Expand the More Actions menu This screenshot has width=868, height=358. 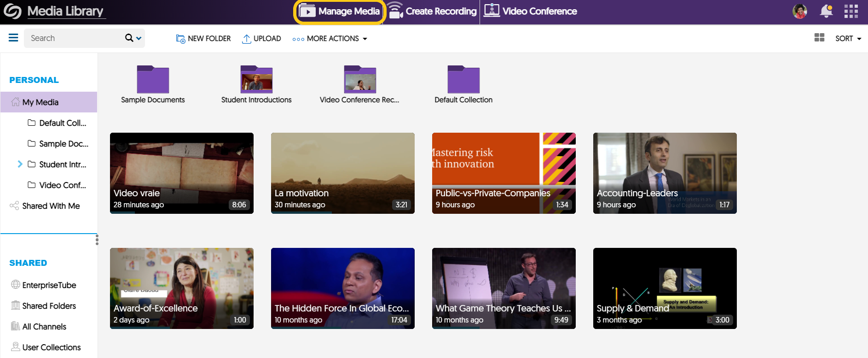tap(330, 39)
